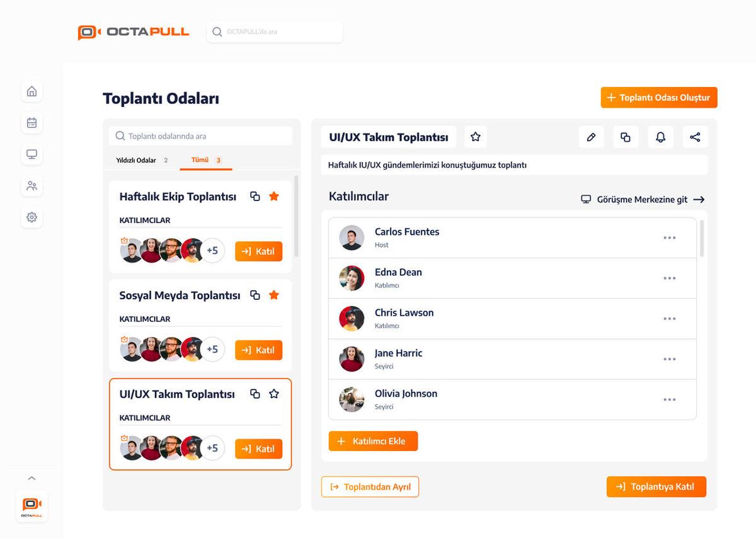756x538 pixels.
Task: Share the meeting using the share icon
Action: click(x=695, y=137)
